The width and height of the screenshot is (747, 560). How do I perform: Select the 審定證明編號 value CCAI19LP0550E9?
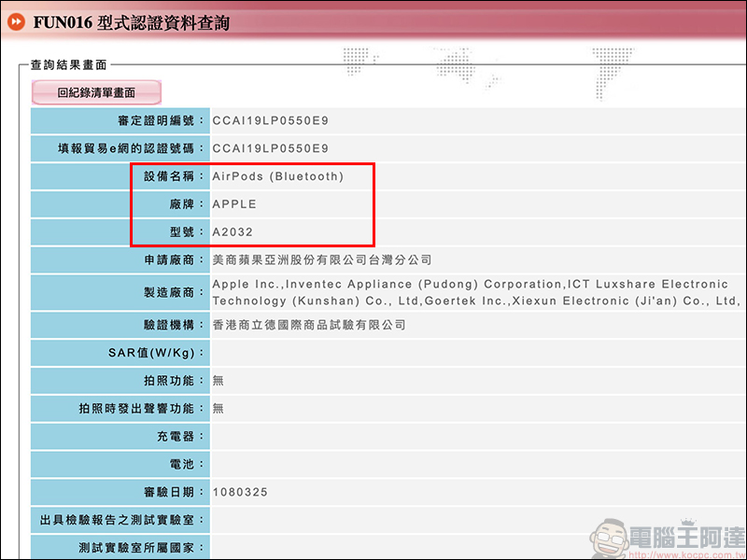tap(270, 121)
